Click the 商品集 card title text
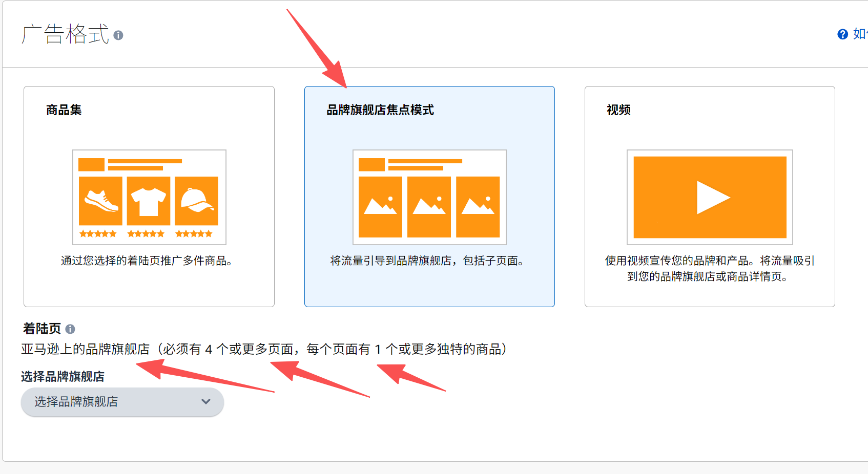868x474 pixels. tap(64, 110)
